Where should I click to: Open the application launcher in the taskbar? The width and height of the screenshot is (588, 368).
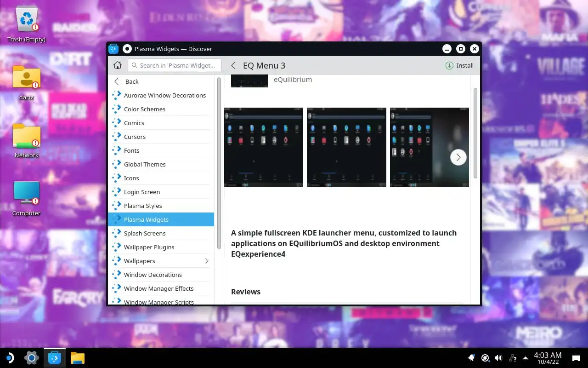(9, 357)
